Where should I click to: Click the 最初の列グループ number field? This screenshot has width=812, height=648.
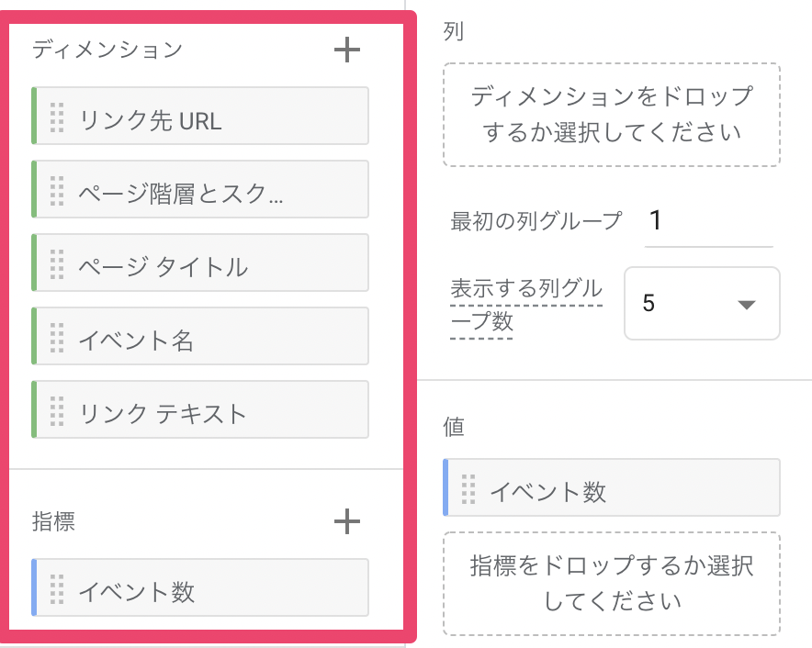point(707,221)
